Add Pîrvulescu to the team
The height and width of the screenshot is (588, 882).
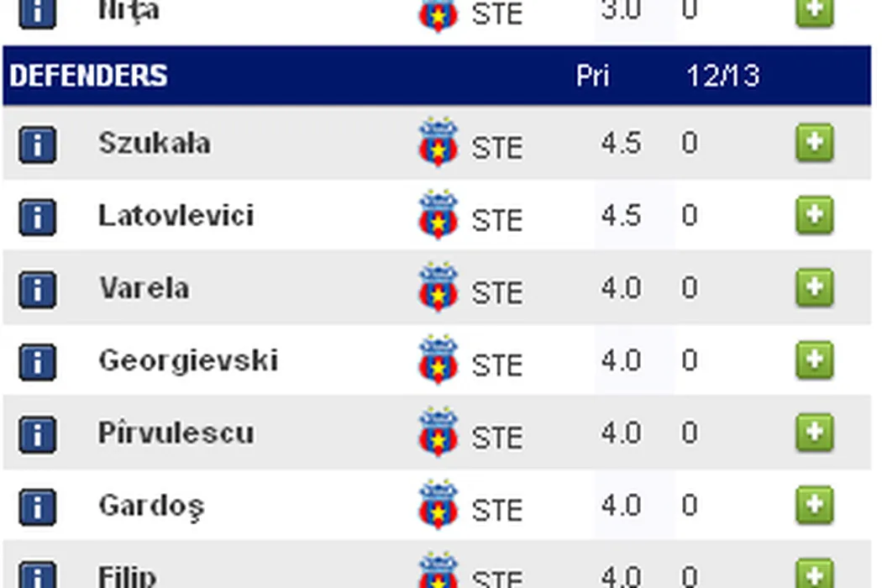(814, 433)
